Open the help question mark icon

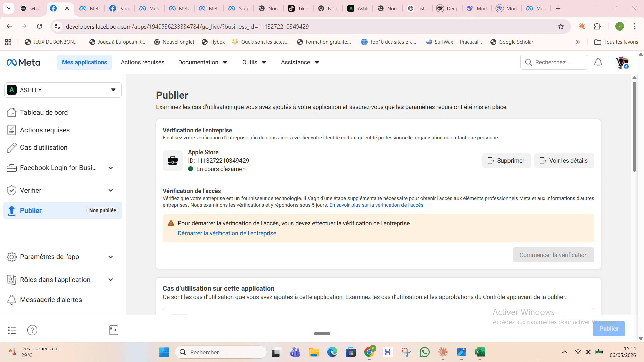32,330
